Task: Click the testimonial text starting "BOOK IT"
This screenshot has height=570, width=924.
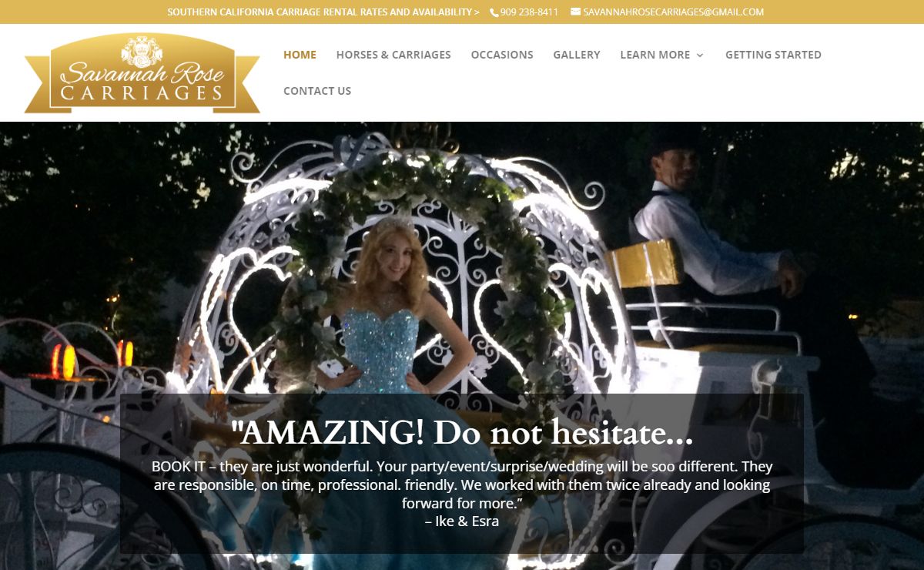Action: coord(462,484)
